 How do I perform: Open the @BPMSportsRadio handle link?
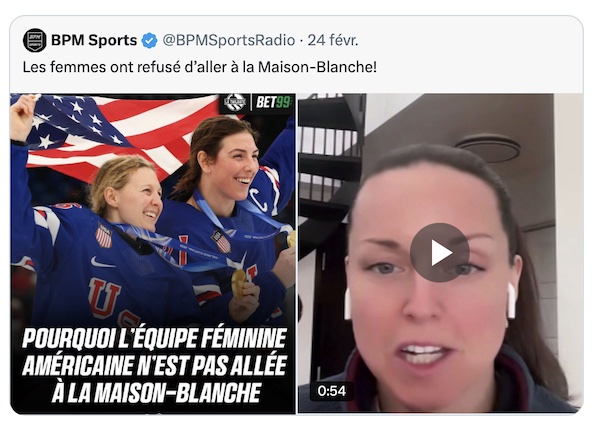point(229,40)
